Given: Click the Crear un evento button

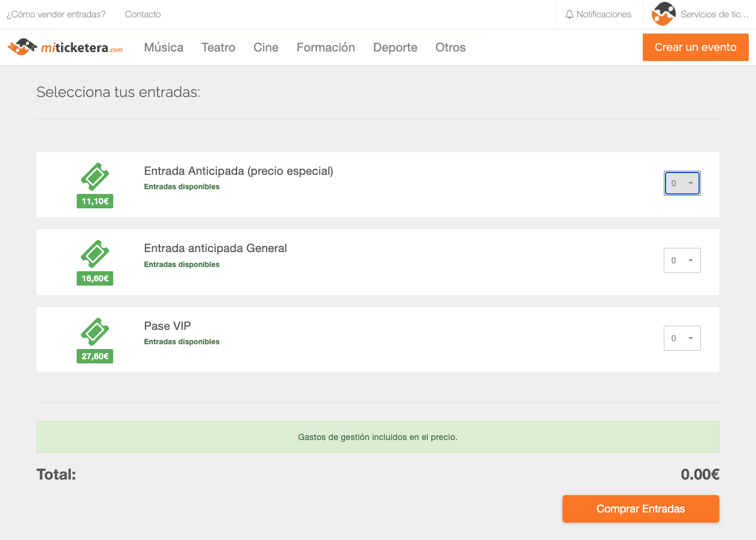Looking at the screenshot, I should [x=695, y=47].
